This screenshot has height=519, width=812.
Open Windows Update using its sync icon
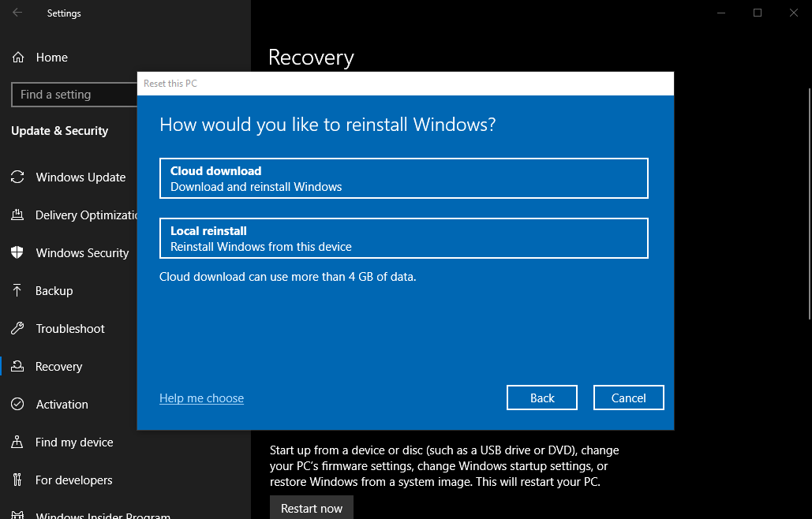click(x=17, y=177)
